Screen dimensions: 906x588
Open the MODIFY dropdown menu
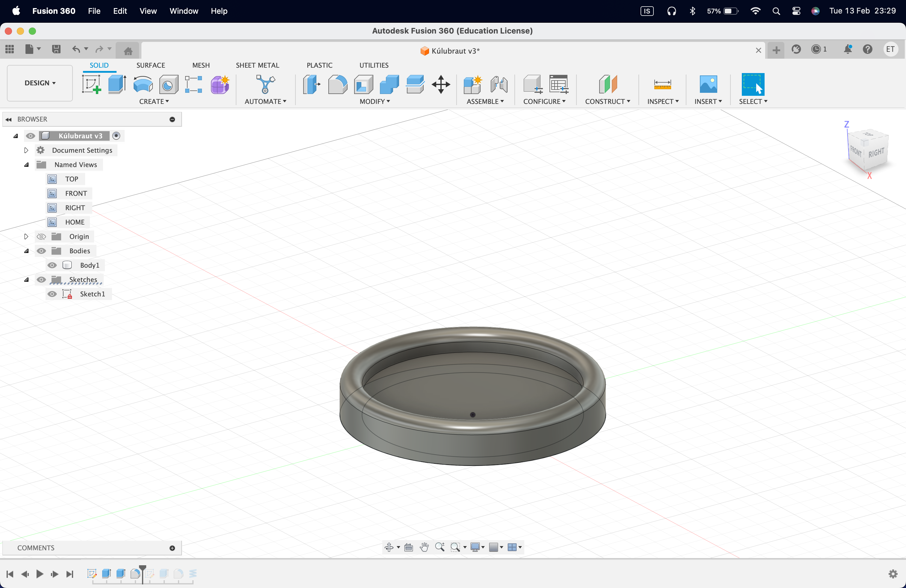(375, 101)
